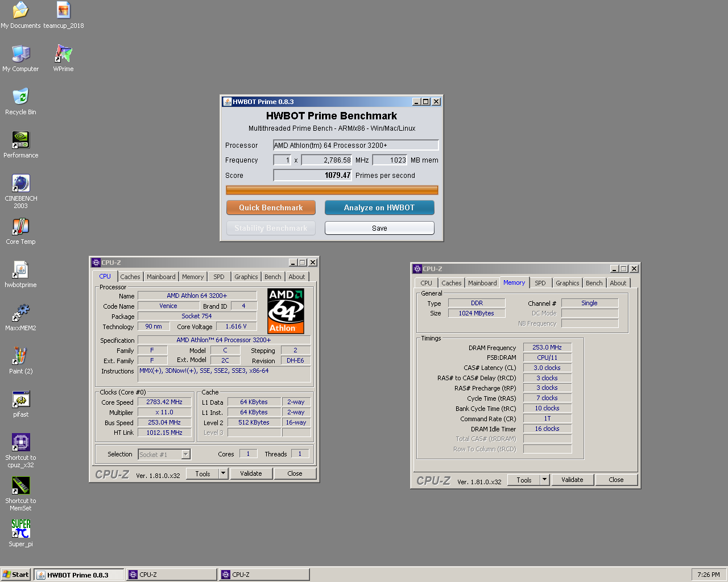Launch the Super_pi desktop icon
Viewport: 728px width, 582px height.
click(x=20, y=533)
